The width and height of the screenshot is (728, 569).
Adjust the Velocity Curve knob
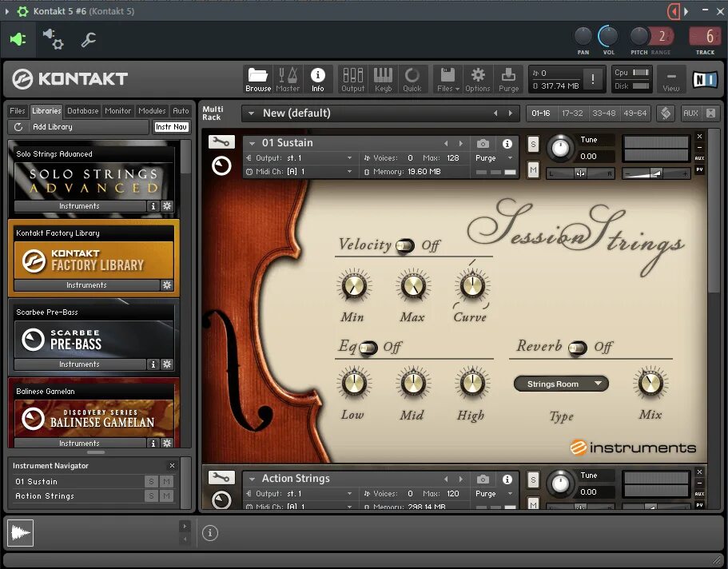tap(471, 285)
